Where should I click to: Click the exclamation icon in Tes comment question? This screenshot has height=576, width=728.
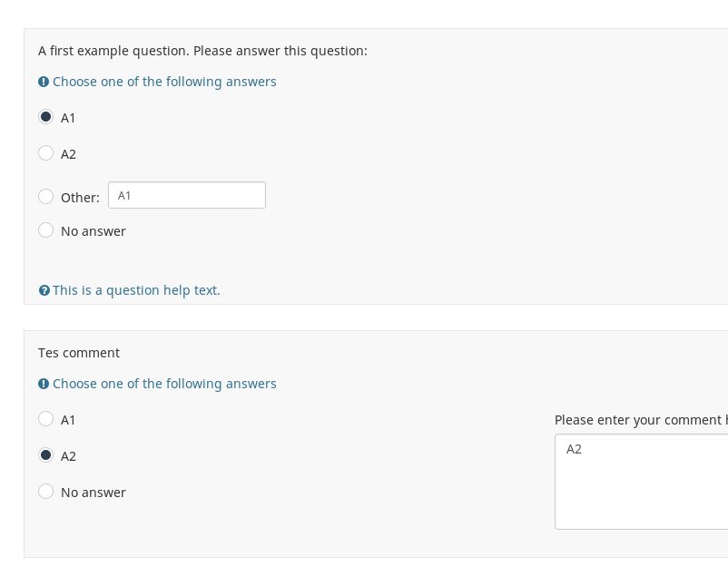44,384
